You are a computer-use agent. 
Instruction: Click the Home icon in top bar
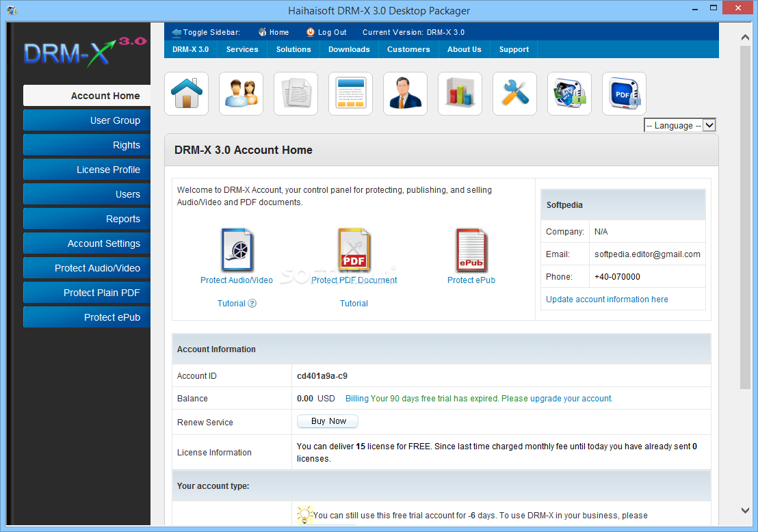pos(262,32)
